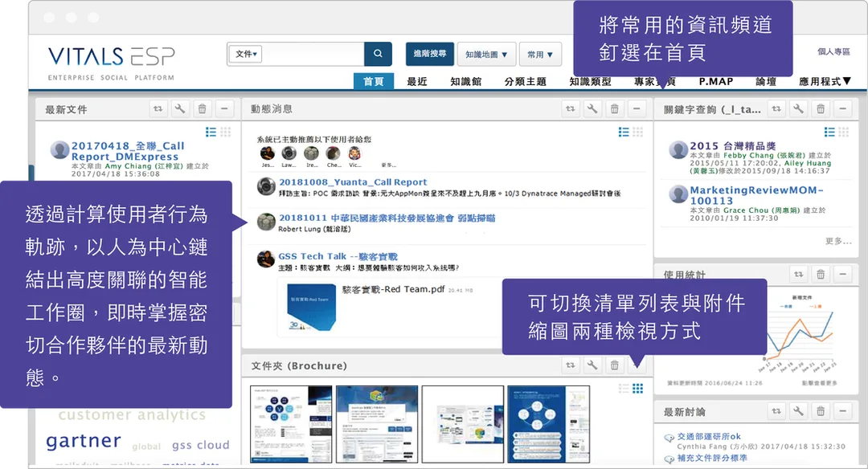Switch 最新文件 to thumbnail grid view

tap(225, 132)
